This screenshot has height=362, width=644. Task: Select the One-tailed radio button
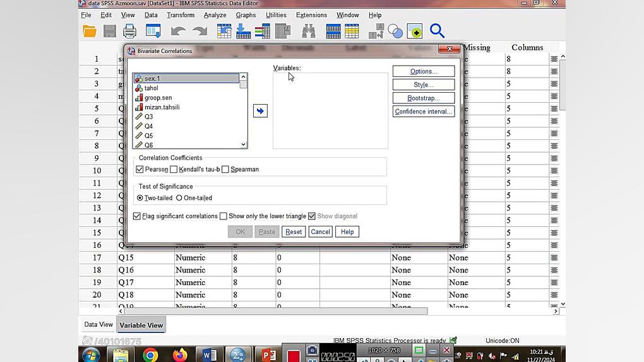pos(179,198)
